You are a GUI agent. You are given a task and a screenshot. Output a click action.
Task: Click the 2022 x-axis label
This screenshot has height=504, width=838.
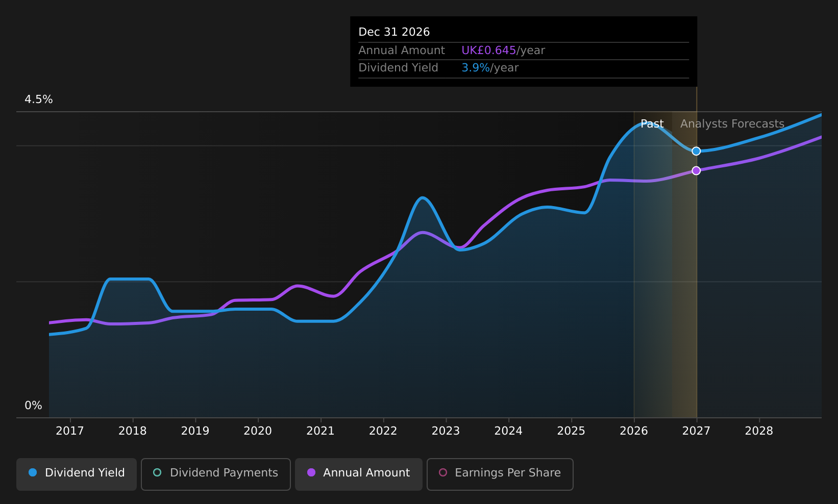click(x=383, y=431)
